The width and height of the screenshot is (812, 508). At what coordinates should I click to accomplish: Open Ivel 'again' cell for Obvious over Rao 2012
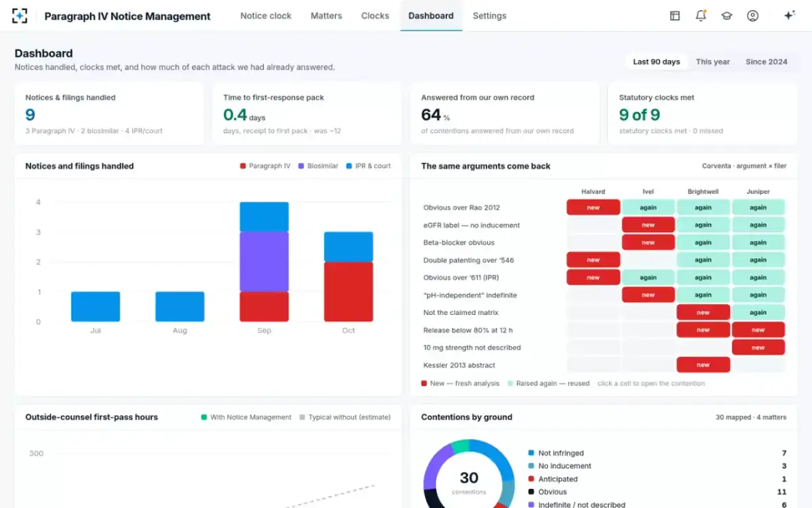point(648,207)
